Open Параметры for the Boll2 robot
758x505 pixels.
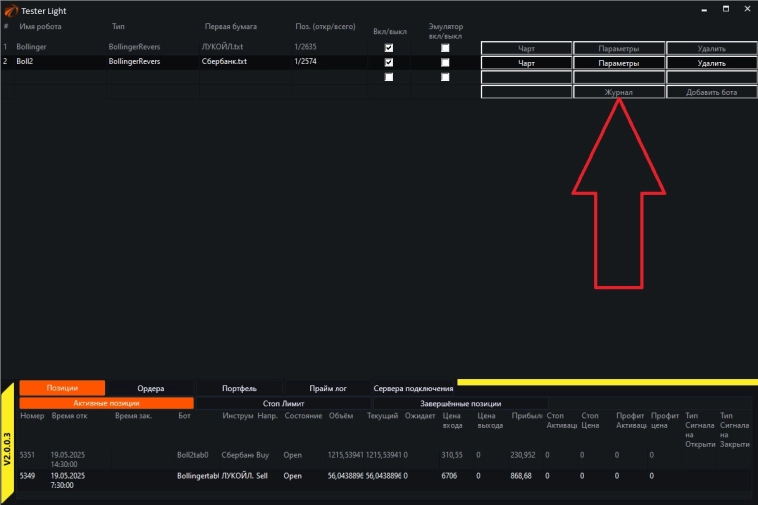[x=619, y=63]
